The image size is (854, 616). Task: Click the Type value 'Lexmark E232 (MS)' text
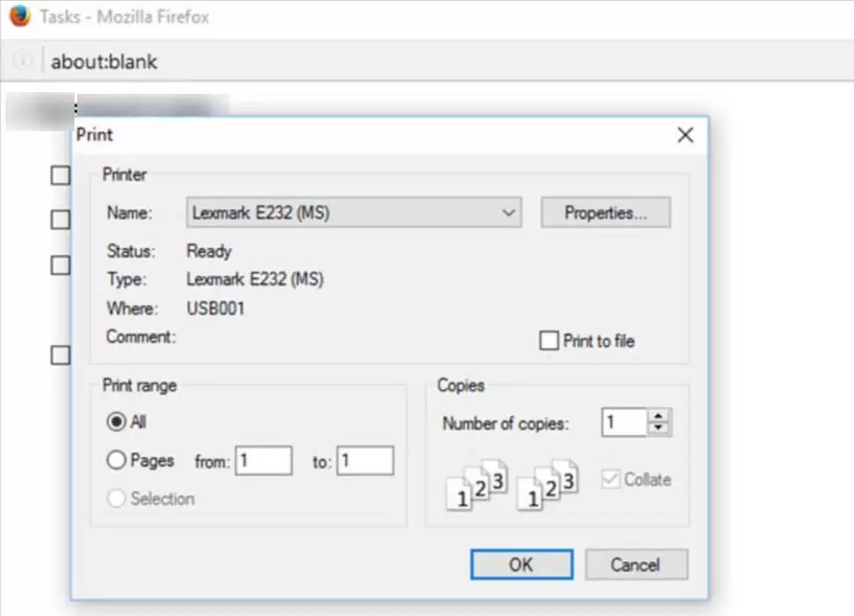tap(255, 280)
